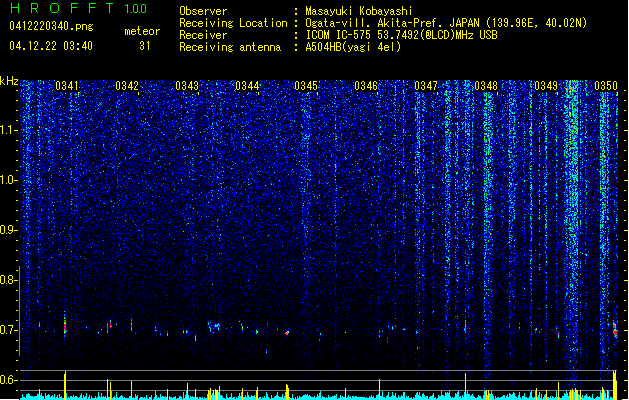
Task: Click the 0342 time marker
Action: pyautogui.click(x=127, y=86)
